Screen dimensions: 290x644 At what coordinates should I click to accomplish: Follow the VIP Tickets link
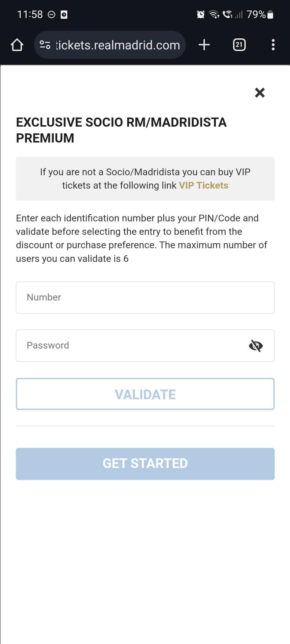click(204, 185)
